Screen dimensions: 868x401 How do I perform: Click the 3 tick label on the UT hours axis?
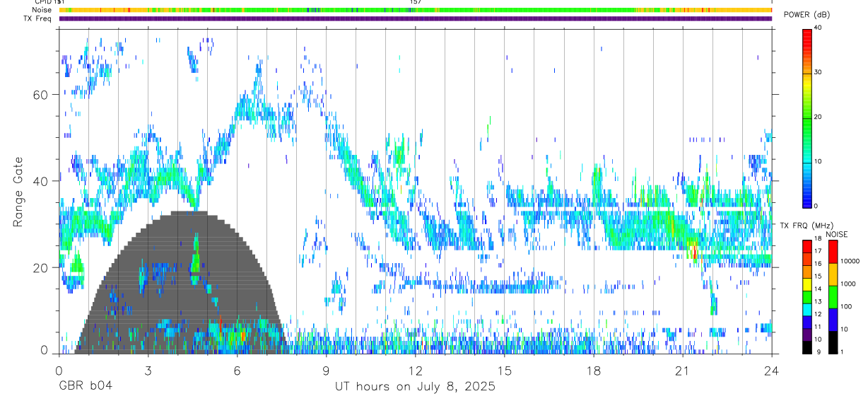(148, 370)
